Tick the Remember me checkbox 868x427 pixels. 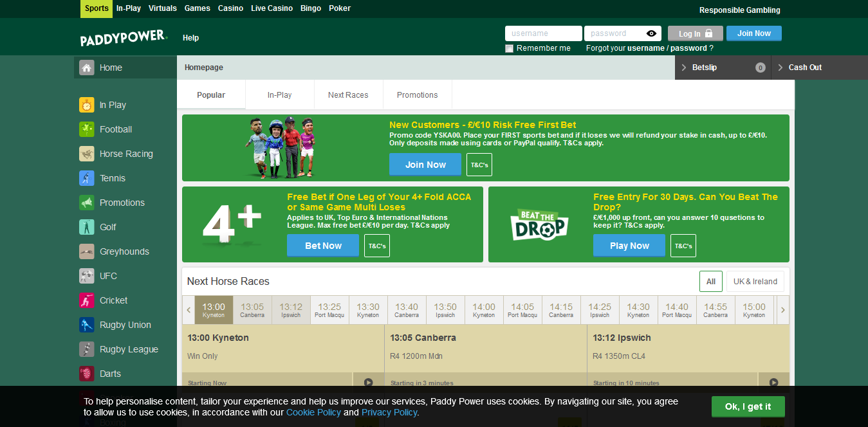pos(510,48)
